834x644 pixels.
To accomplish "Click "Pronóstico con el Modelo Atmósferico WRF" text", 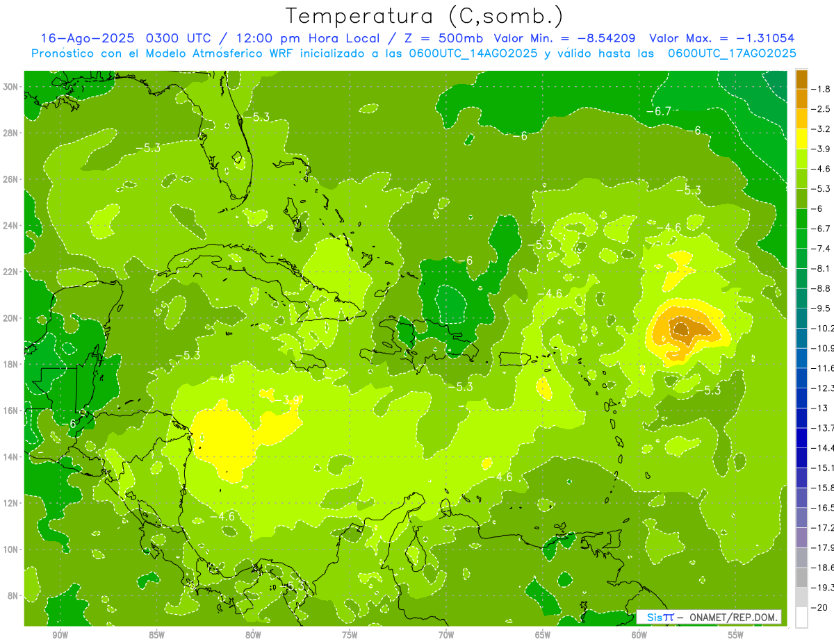I will (163, 53).
